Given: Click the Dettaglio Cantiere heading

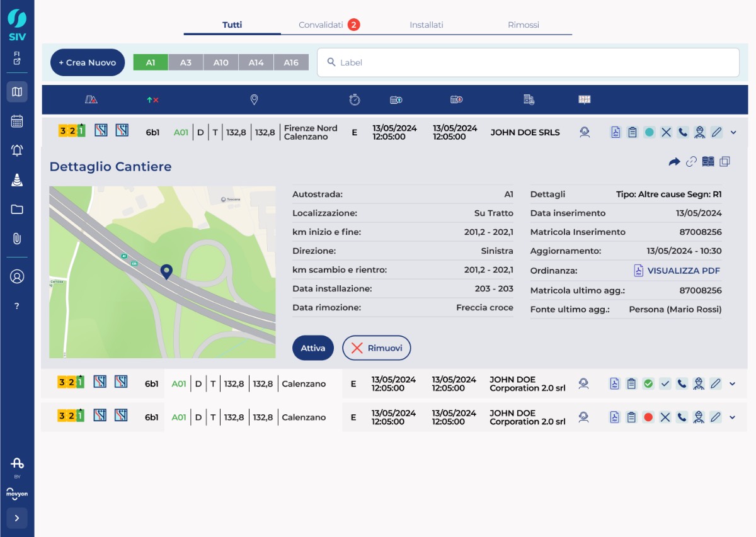Looking at the screenshot, I should pos(110,166).
